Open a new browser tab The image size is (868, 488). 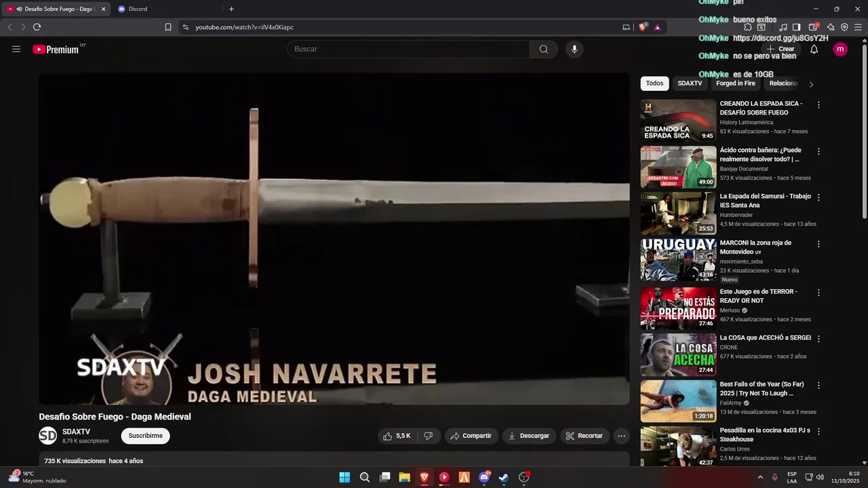[231, 9]
